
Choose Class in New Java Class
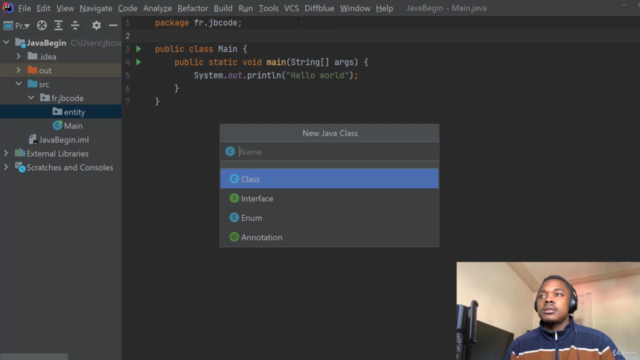coord(329,179)
